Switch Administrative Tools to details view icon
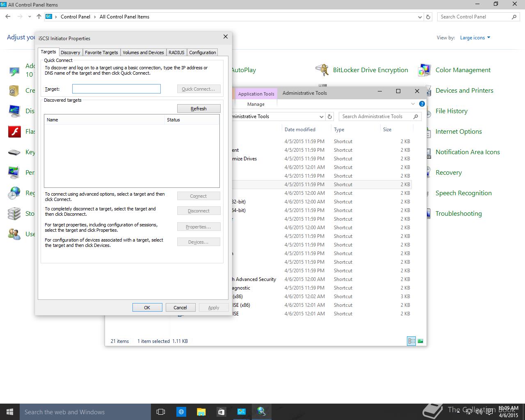The height and width of the screenshot is (420, 525). 411,341
